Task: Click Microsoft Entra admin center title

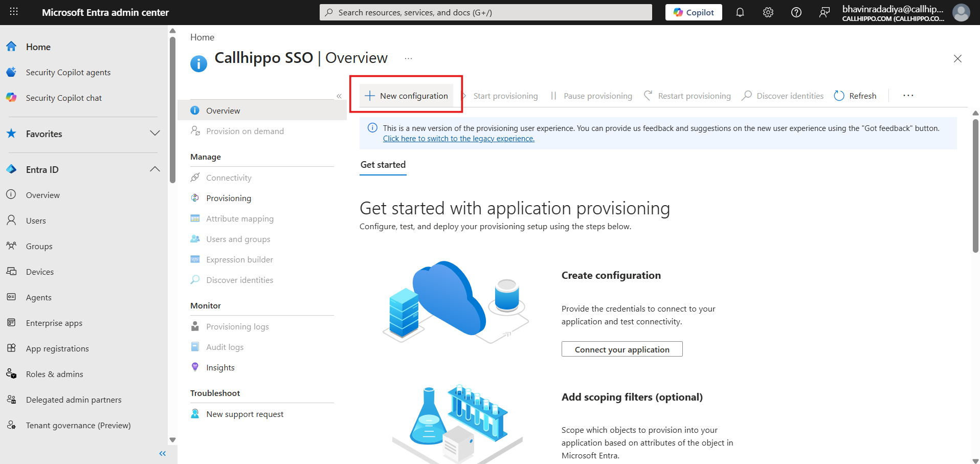Action: pos(105,12)
